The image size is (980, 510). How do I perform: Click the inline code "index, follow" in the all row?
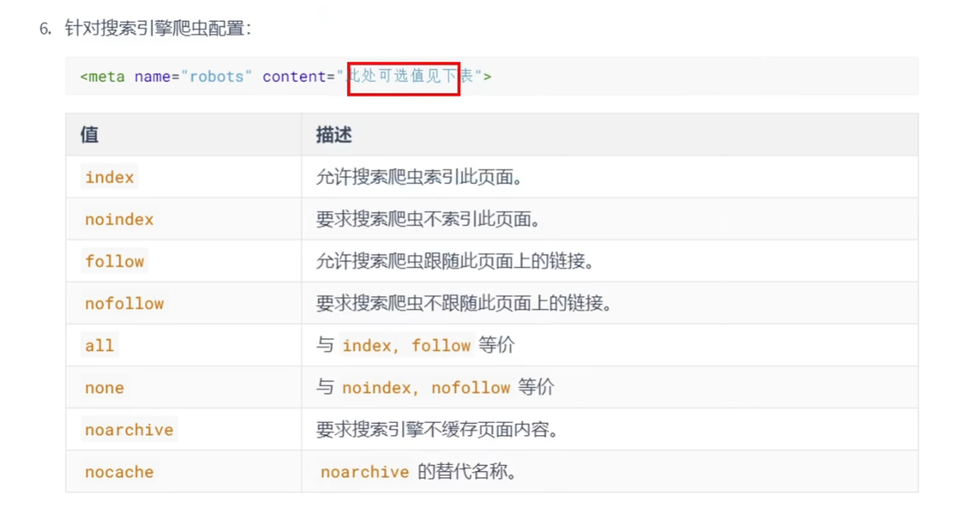click(x=407, y=346)
